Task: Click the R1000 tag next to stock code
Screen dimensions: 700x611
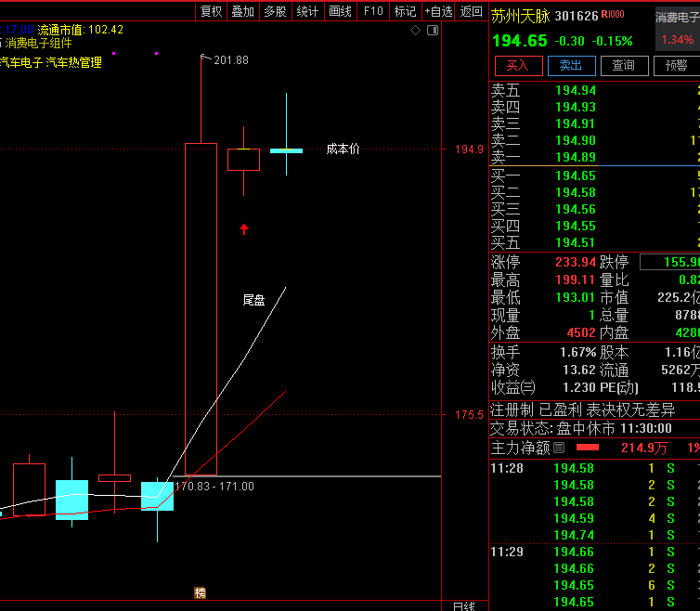Action: click(x=613, y=16)
